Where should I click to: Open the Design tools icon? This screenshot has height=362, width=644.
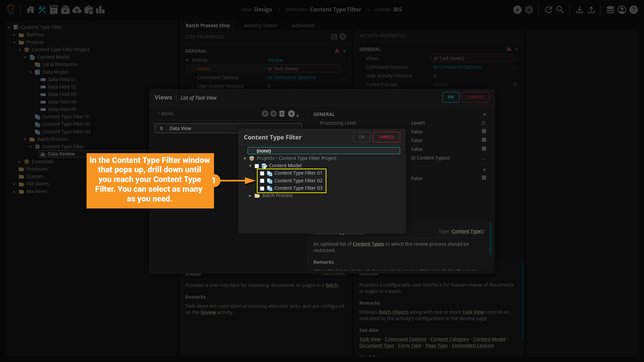click(x=42, y=10)
